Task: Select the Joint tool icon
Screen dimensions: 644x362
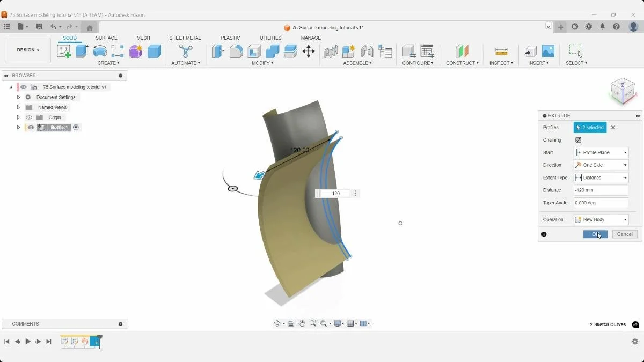Action: click(367, 51)
